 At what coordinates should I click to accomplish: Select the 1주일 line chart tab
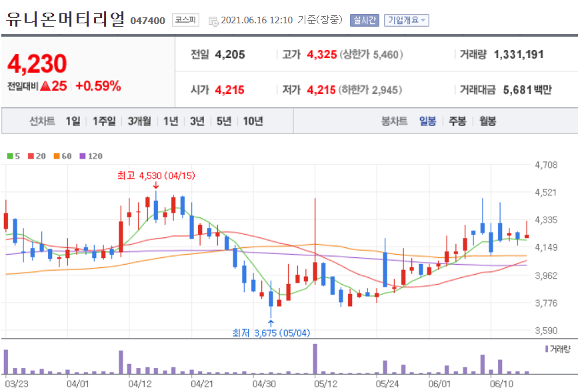point(104,121)
